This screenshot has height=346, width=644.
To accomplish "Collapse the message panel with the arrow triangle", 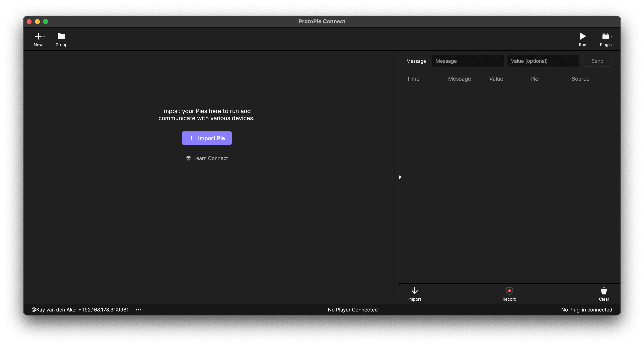I will [x=400, y=177].
